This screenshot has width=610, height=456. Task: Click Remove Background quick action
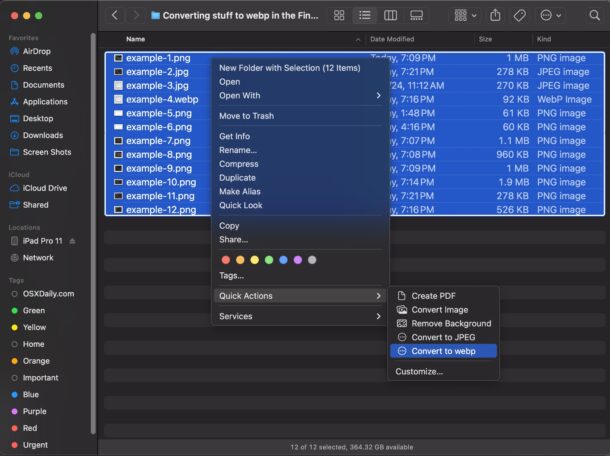[451, 324]
